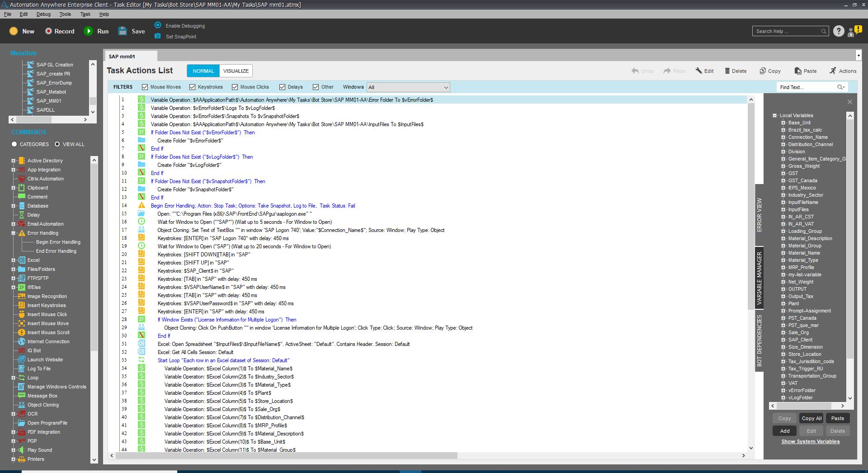Open the Debug menu

[x=43, y=14]
